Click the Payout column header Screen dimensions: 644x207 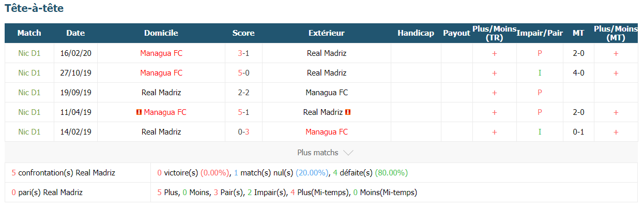[457, 33]
